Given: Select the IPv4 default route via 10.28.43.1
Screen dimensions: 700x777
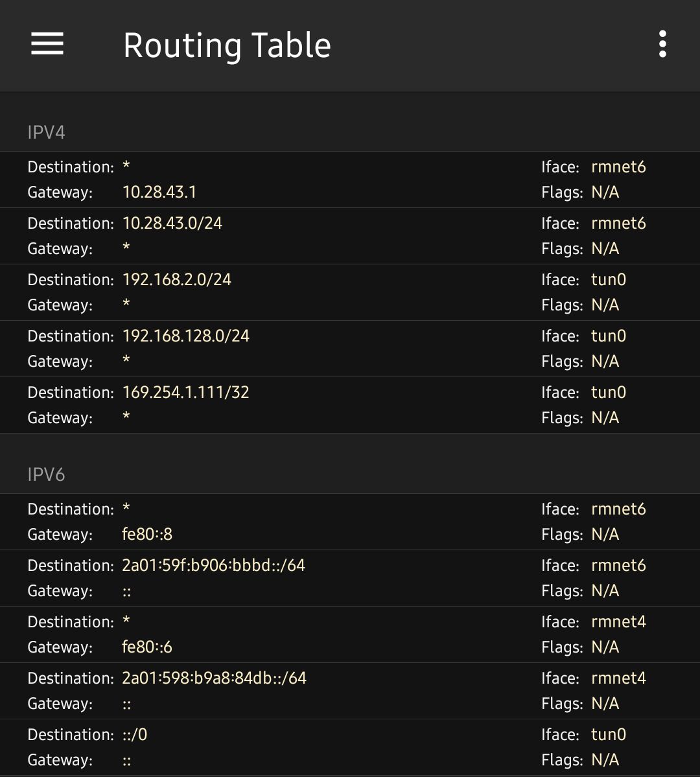Looking at the screenshot, I should pyautogui.click(x=350, y=180).
